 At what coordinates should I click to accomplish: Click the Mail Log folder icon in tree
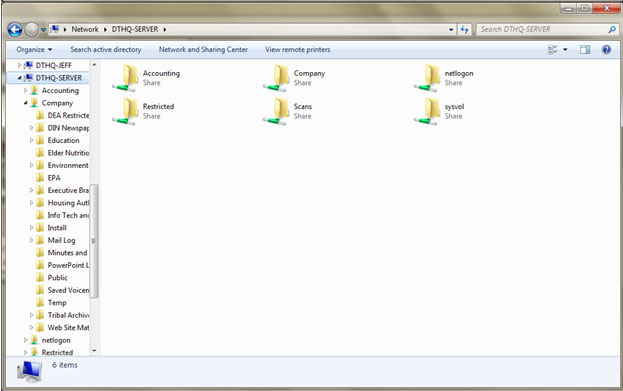[x=40, y=240]
